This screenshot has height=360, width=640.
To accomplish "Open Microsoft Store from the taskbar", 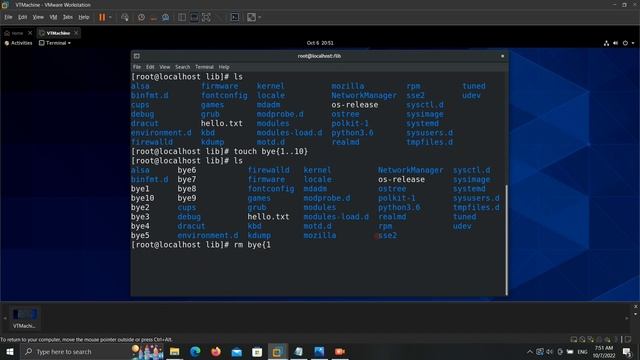I will pos(257,352).
